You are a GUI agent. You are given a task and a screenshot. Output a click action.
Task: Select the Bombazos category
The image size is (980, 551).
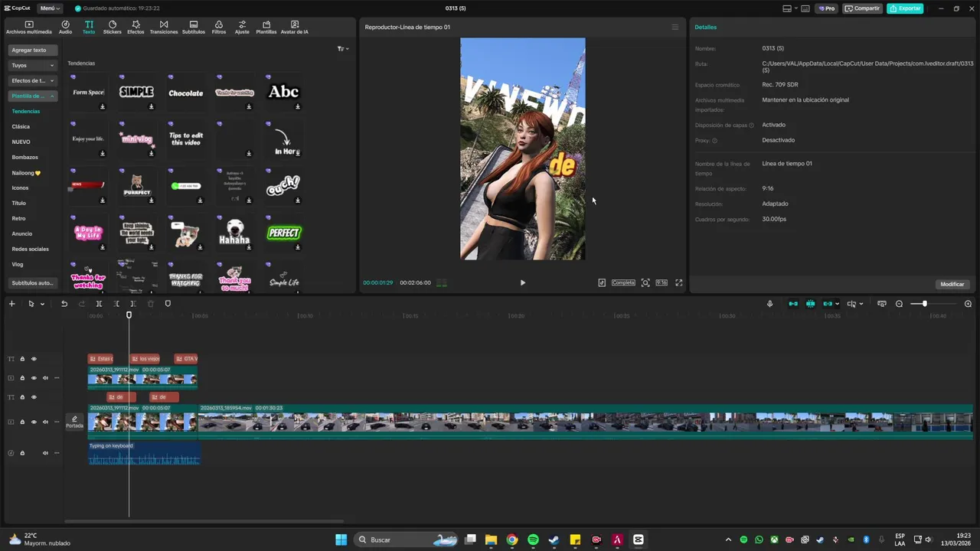click(x=25, y=158)
